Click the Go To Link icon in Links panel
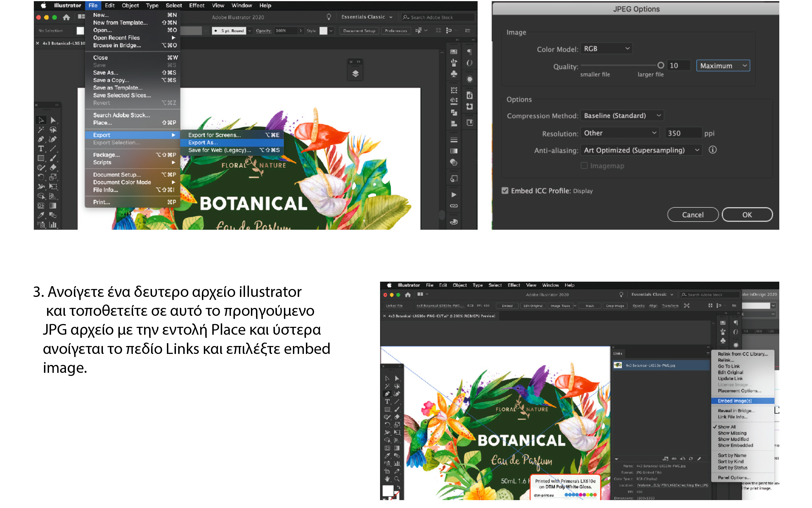 click(683, 459)
